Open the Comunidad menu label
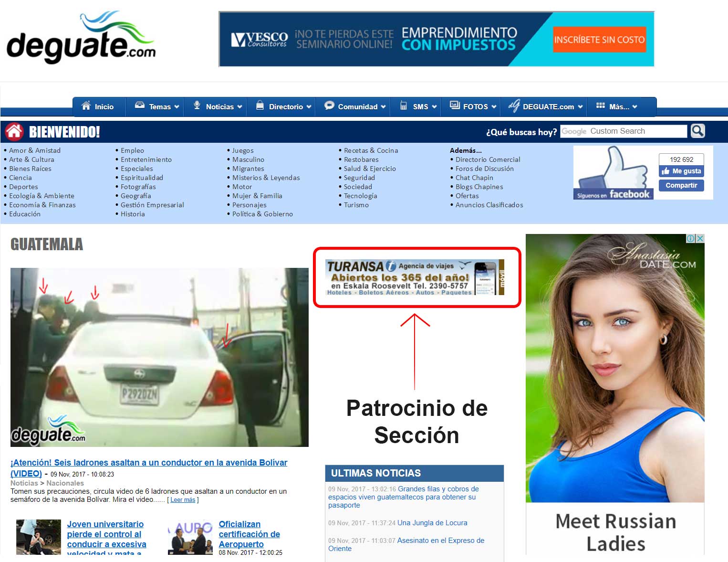The image size is (728, 562). (358, 107)
